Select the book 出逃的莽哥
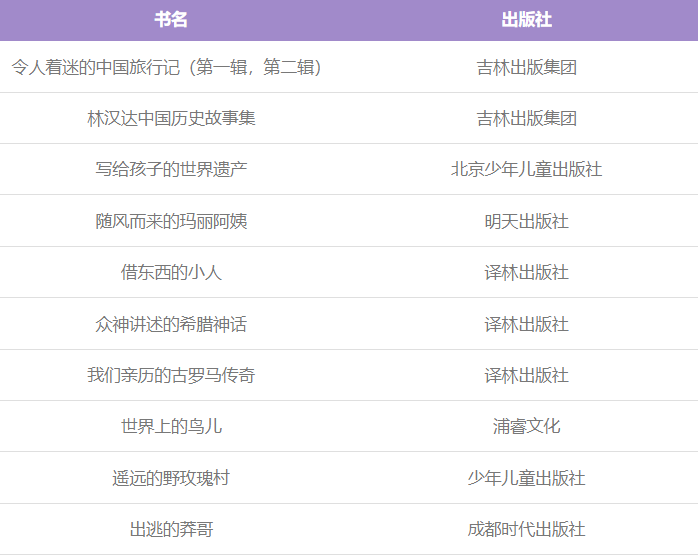698x557 pixels. (x=171, y=529)
